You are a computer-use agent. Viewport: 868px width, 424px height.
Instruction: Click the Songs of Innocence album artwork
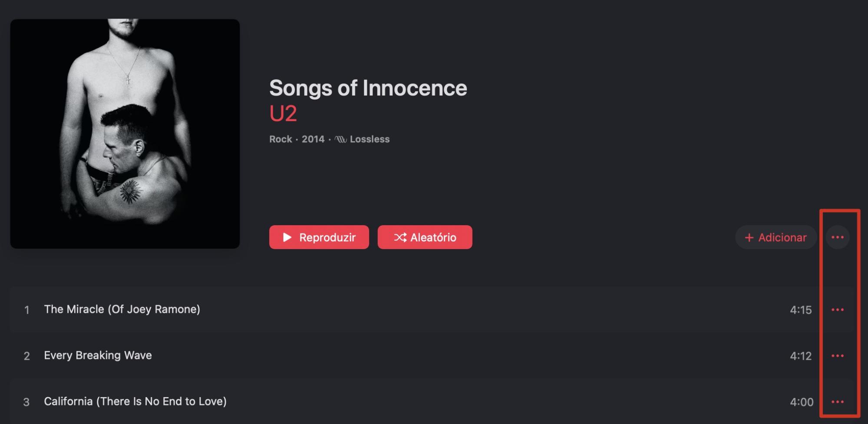[125, 133]
